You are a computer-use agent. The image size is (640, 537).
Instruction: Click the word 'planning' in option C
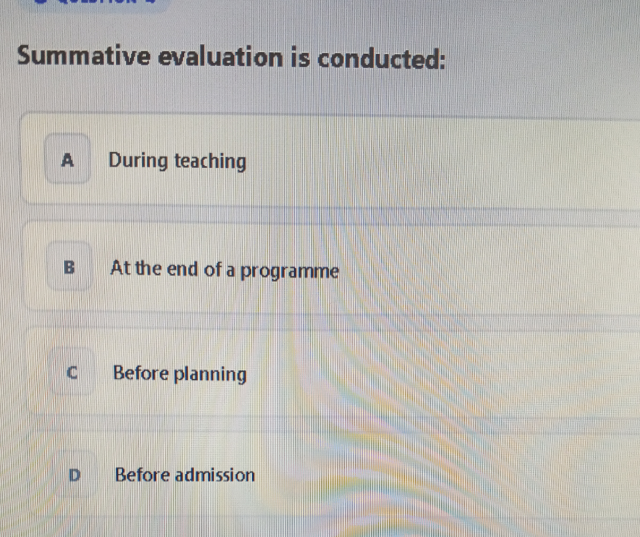pyautogui.click(x=210, y=375)
